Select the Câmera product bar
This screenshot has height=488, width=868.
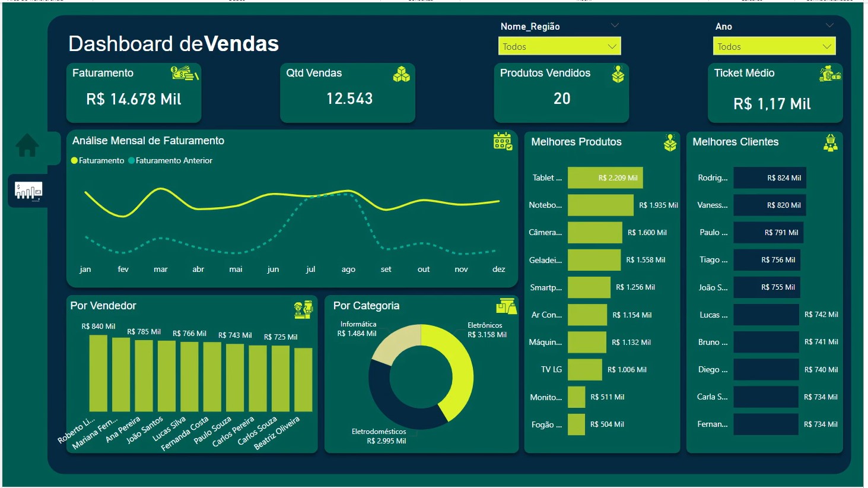point(595,232)
